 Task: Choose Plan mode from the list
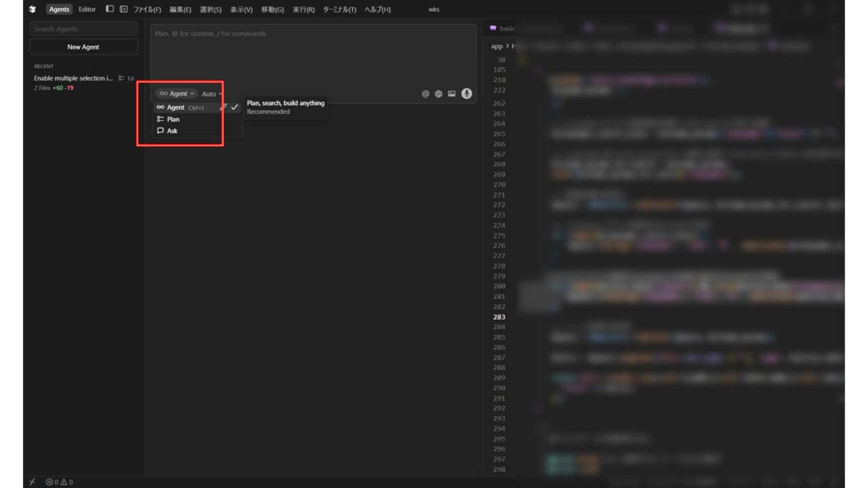[173, 119]
